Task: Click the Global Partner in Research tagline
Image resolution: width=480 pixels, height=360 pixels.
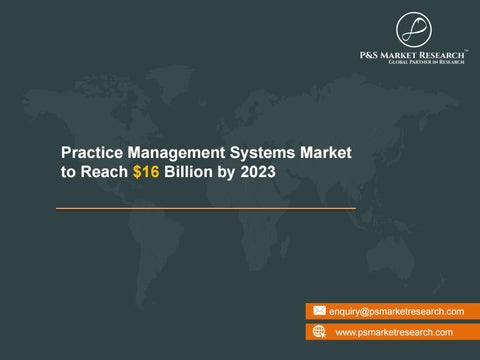Action: point(426,62)
